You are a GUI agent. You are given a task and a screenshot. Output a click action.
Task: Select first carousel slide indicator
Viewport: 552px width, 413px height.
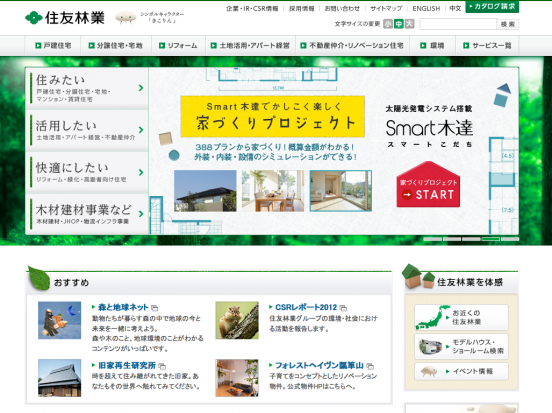432,239
